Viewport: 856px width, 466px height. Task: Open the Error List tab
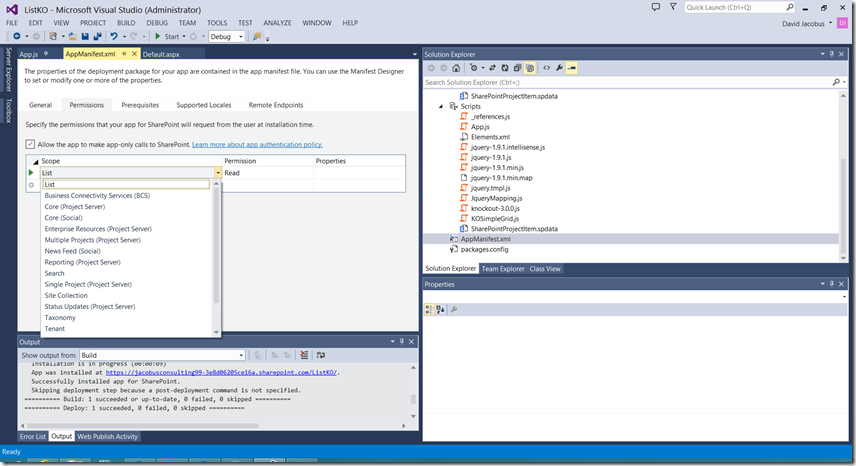33,437
